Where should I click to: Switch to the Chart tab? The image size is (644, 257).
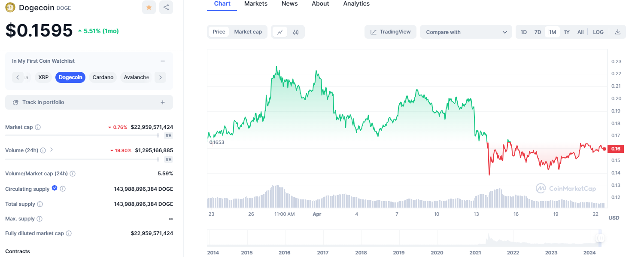pos(222,4)
